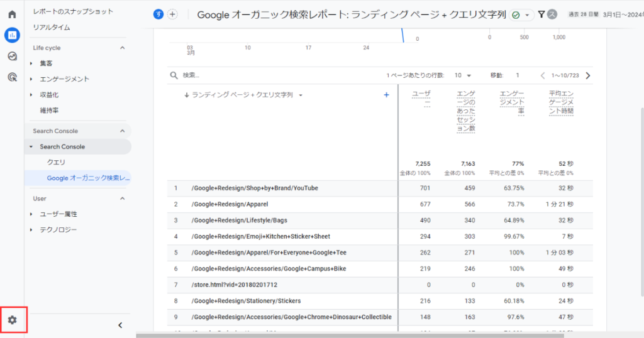Open the filter funnel icon
This screenshot has width=644, height=338.
pyautogui.click(x=541, y=14)
